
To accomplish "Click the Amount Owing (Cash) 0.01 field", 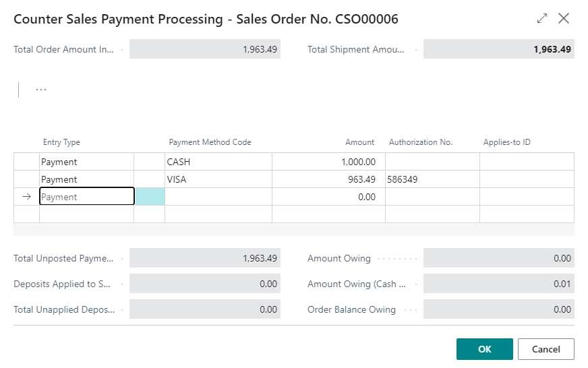I will [498, 284].
